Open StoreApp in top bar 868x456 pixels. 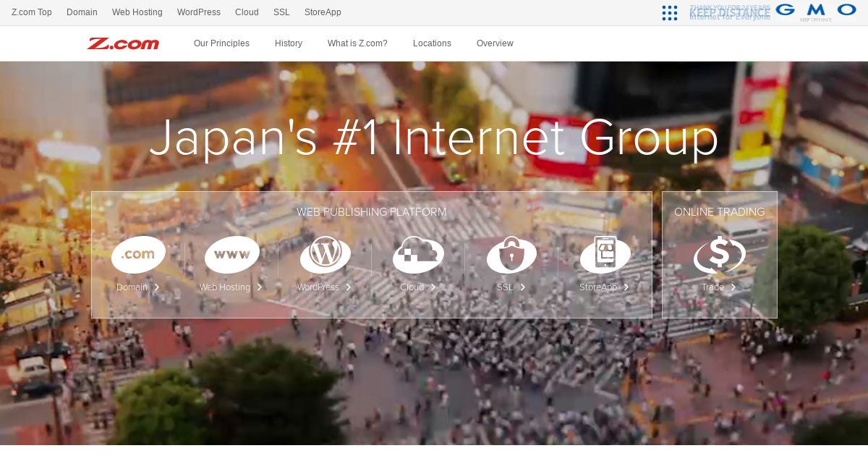point(323,12)
